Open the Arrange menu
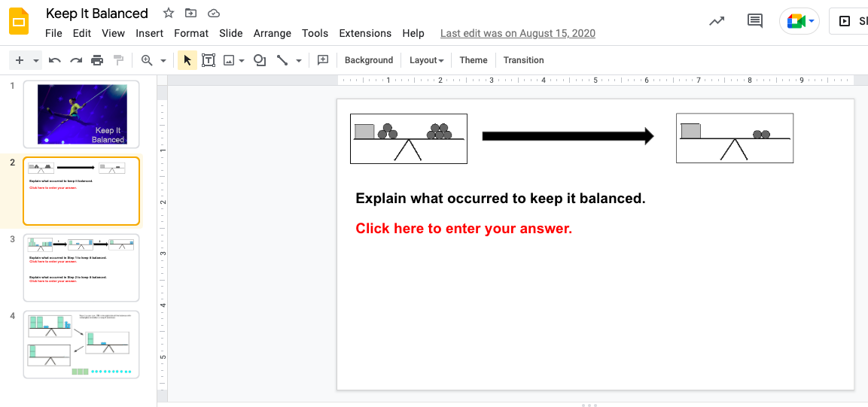This screenshot has height=407, width=868. (273, 33)
